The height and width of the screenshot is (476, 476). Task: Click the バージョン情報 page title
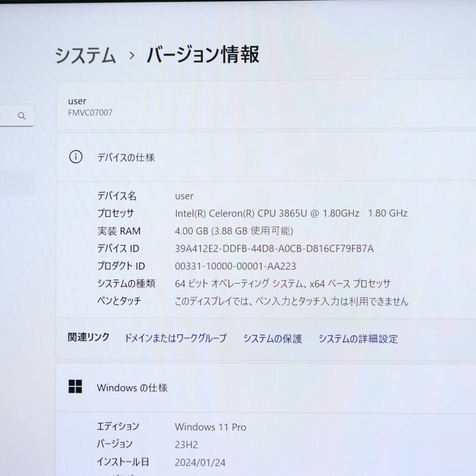pyautogui.click(x=203, y=54)
